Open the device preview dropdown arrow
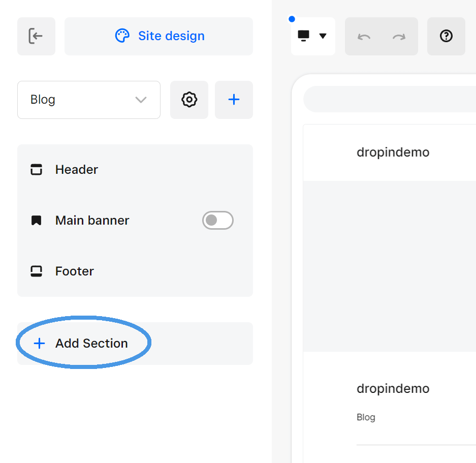Screen dimensions: 476x463 click(324, 36)
